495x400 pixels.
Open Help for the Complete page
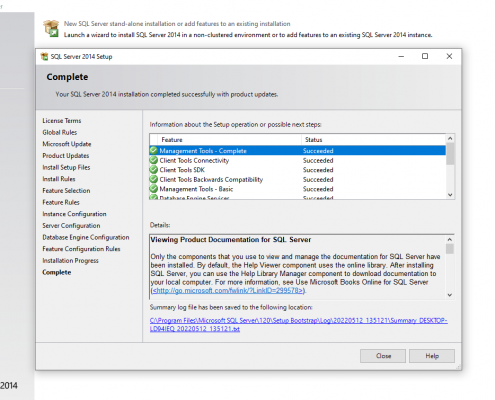pos(432,356)
